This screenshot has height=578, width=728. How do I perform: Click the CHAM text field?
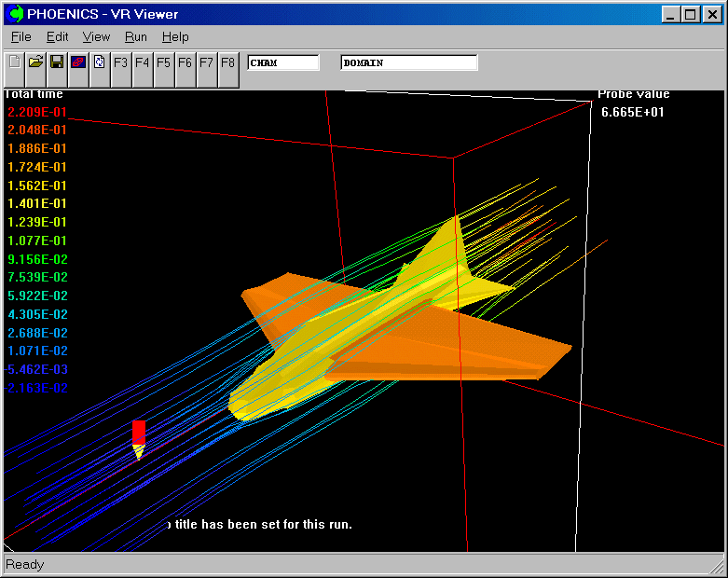pos(282,62)
